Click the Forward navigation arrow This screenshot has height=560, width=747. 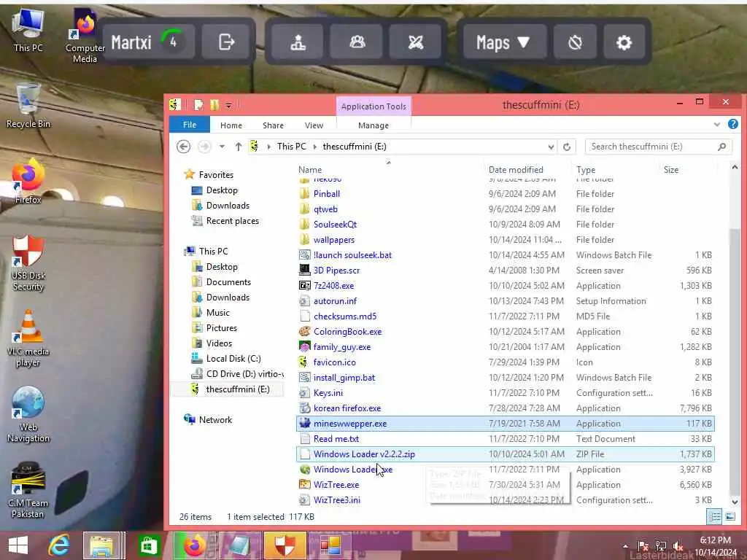pos(204,146)
